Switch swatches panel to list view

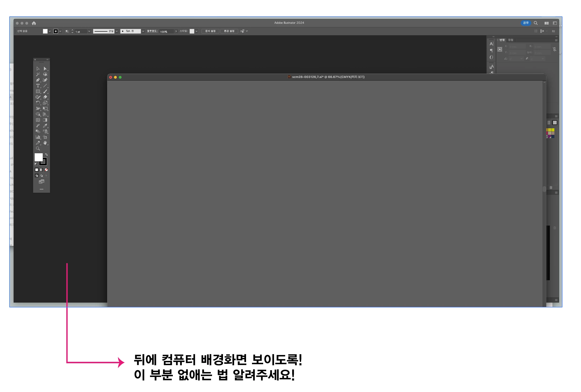[549, 123]
